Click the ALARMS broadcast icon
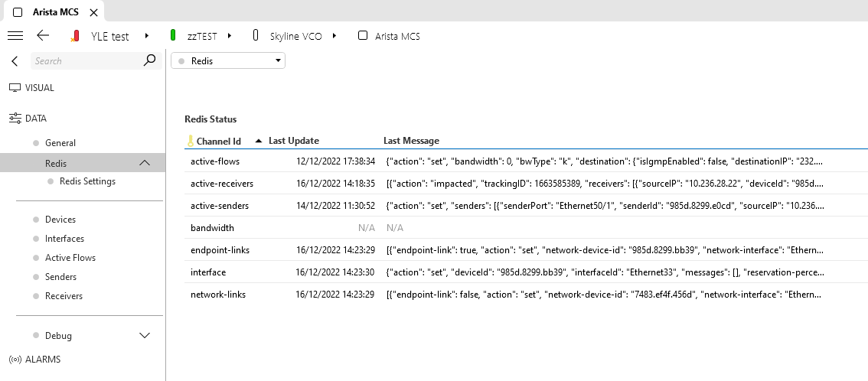 pos(15,360)
